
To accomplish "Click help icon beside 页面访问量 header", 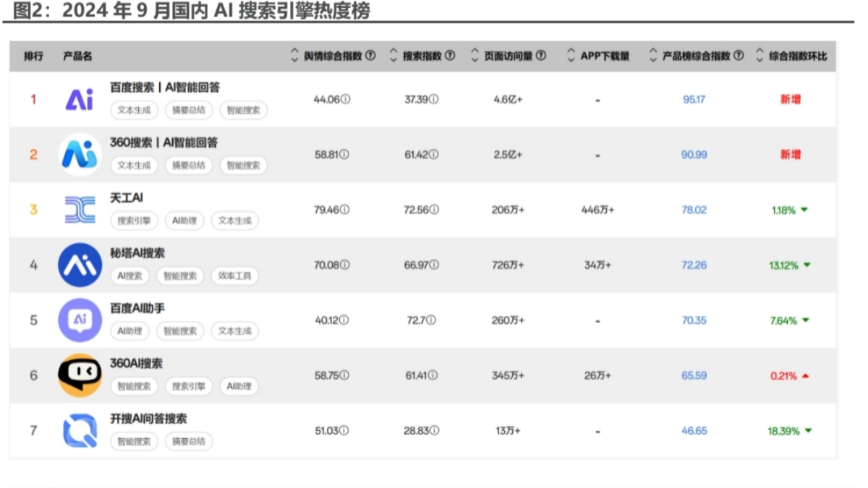I will pos(541,56).
